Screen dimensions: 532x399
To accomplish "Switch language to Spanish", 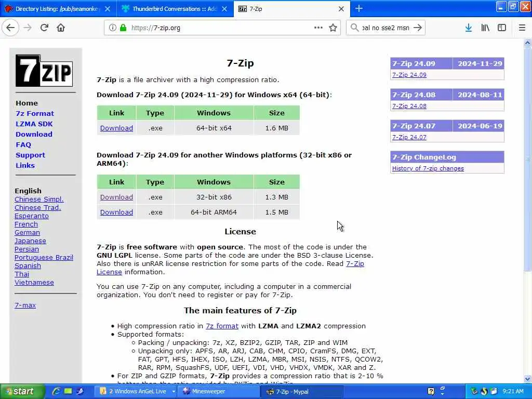I will click(x=28, y=265).
